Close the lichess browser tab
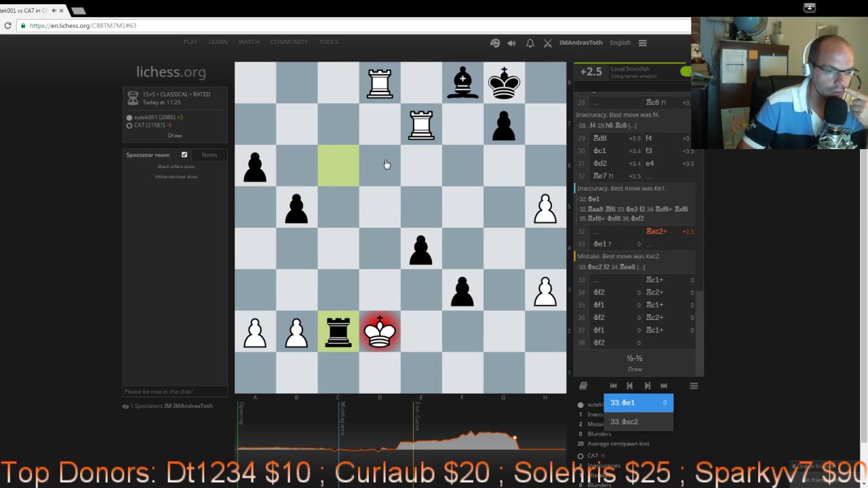Viewport: 868px width, 488px height. click(62, 11)
